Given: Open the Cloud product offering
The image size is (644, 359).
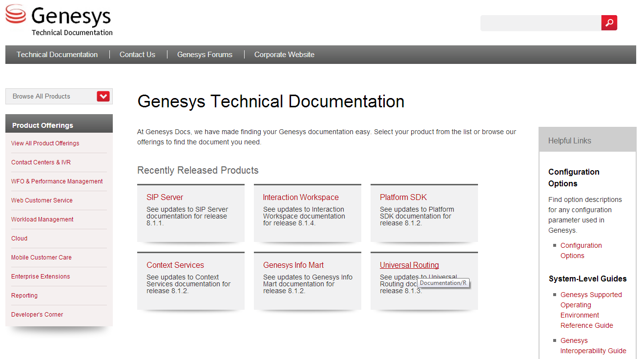Looking at the screenshot, I should tap(20, 239).
